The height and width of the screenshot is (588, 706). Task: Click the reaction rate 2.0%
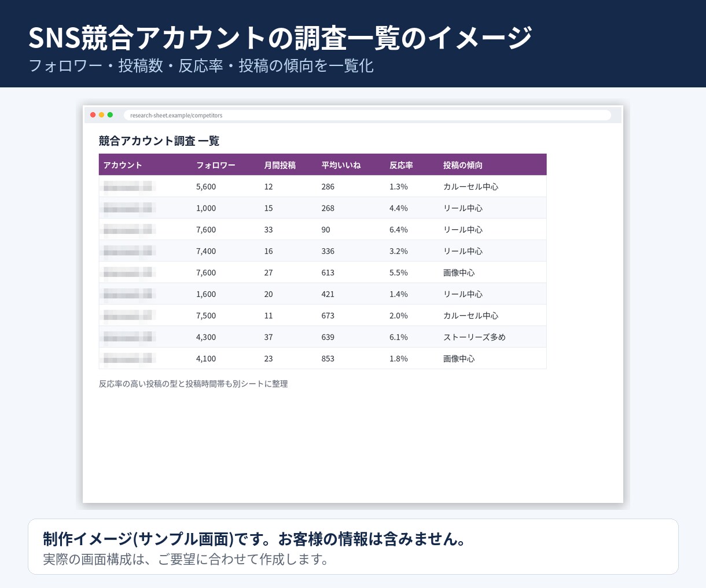coord(399,315)
